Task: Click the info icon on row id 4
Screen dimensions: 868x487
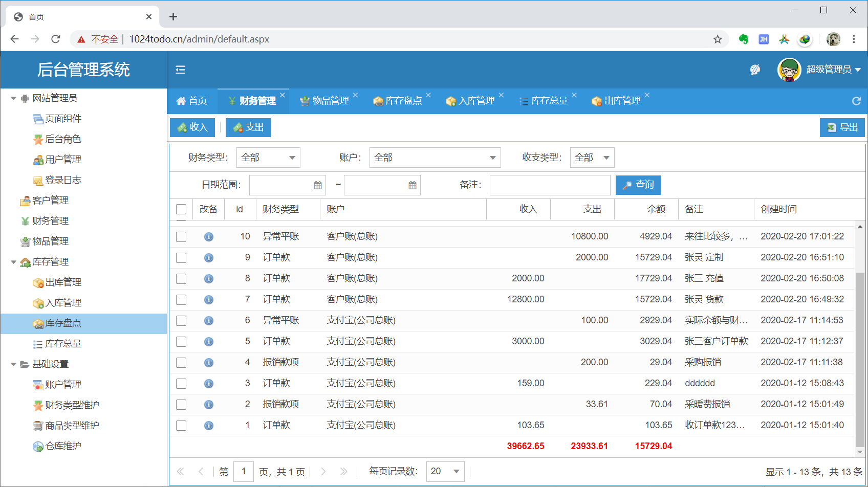Action: tap(209, 363)
